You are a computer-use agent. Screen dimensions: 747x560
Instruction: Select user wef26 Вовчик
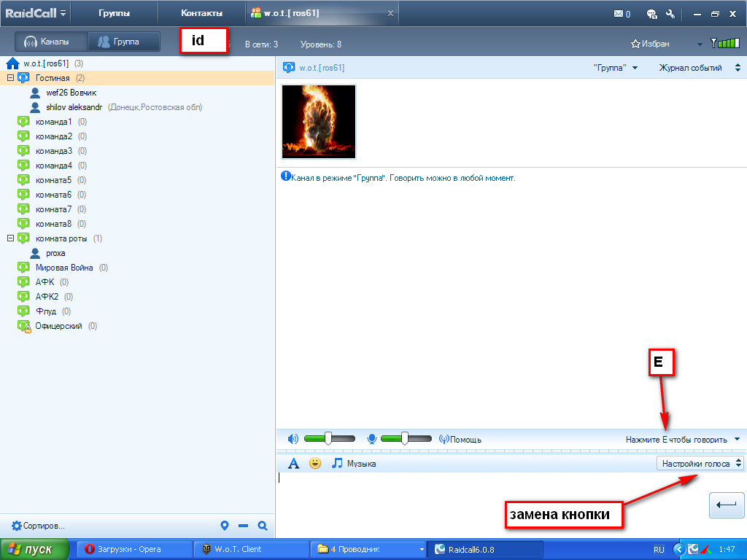click(71, 93)
